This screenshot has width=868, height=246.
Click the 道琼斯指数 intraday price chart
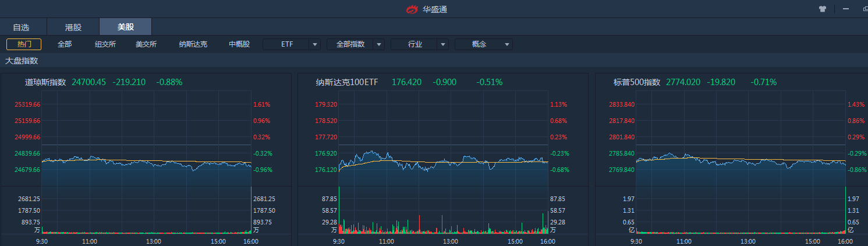(x=146, y=139)
